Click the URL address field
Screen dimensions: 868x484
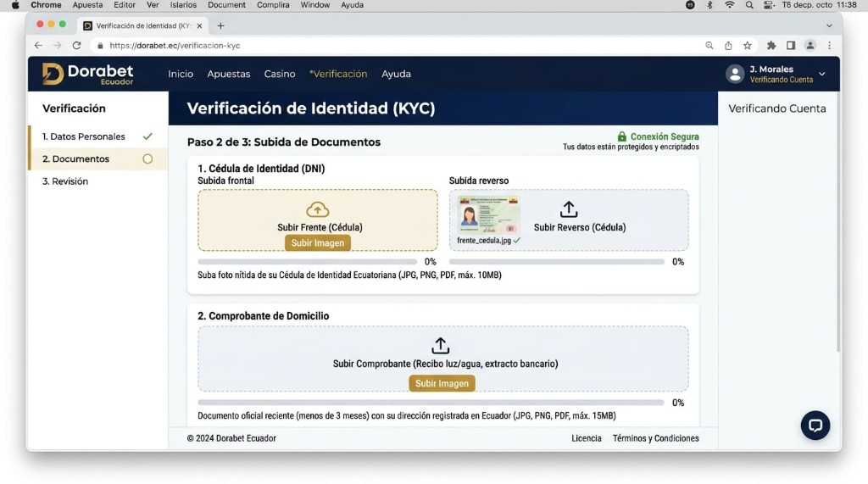398,46
